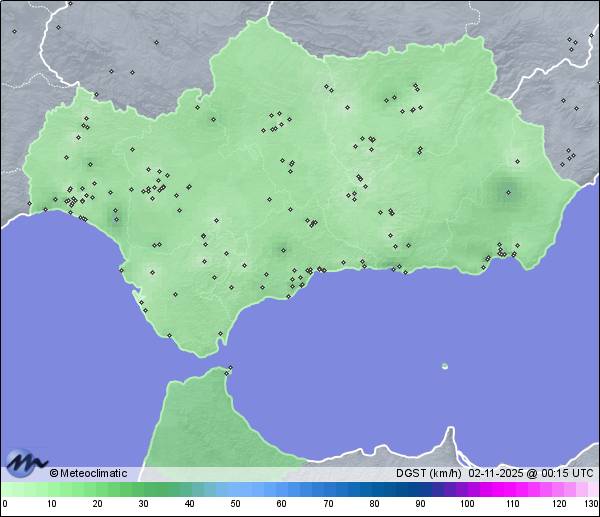Click the 130 km/h end of the scale
This screenshot has height=517, width=600.
[x=594, y=490]
